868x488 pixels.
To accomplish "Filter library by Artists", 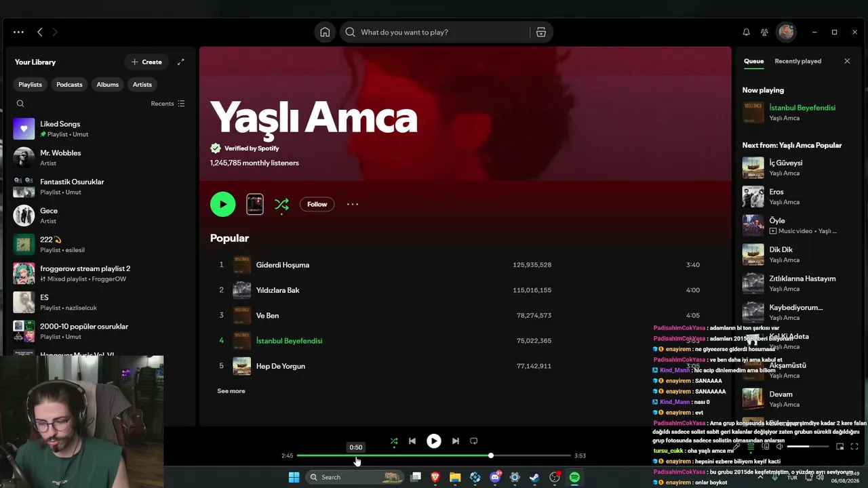I will click(x=142, y=85).
